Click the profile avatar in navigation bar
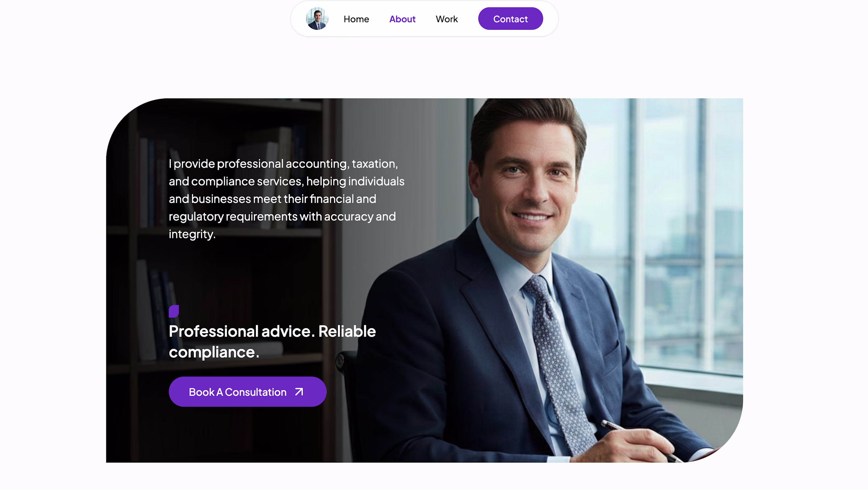 317,19
